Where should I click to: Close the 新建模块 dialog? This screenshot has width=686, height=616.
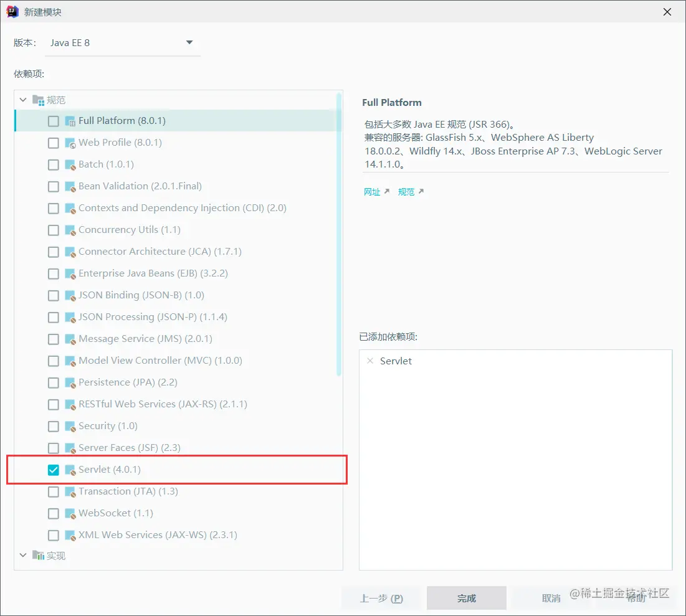tap(667, 12)
